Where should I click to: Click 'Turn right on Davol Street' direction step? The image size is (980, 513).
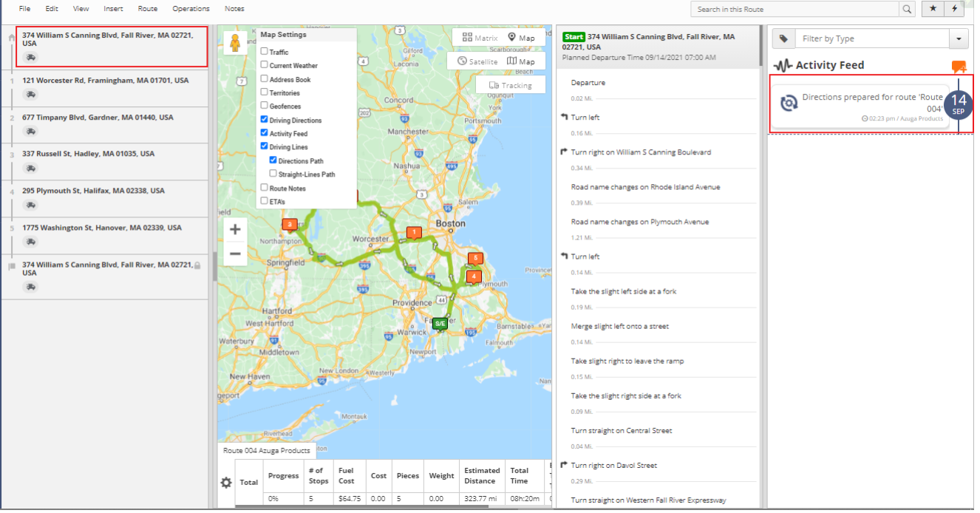613,466
